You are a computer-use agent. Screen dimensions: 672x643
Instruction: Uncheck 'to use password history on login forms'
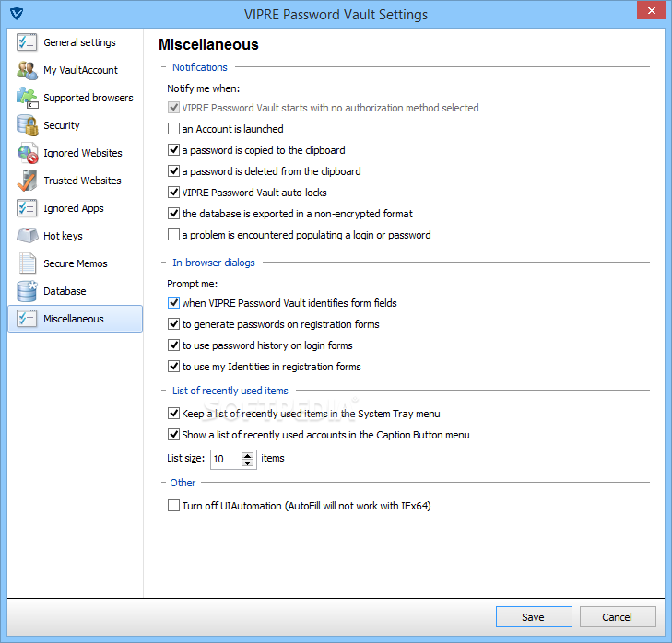point(173,345)
